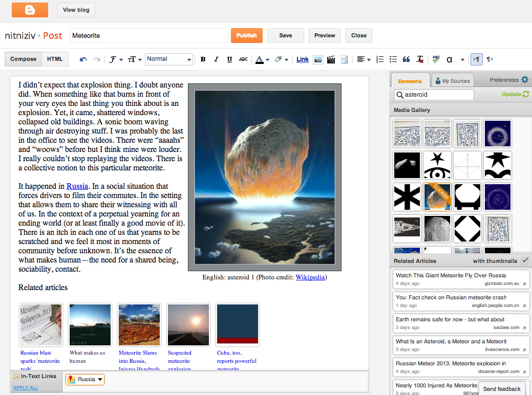Open the font family dropdown
Viewport: 532px width, 395px height.
(116, 59)
